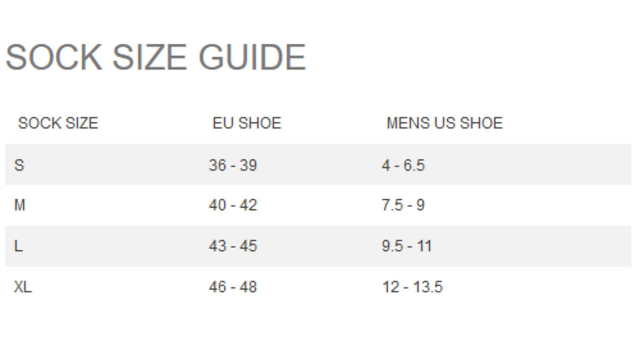Select the XL sock size cell
This screenshot has height=362, width=644.
click(23, 287)
